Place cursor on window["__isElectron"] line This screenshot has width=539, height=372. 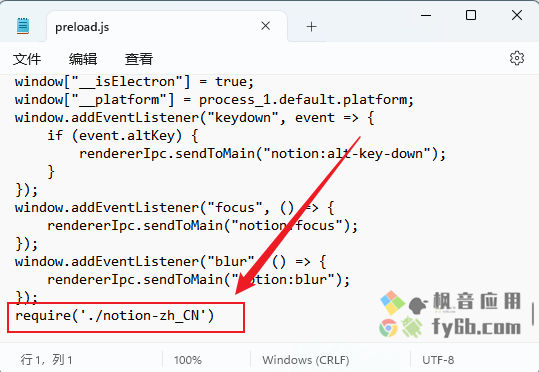click(134, 82)
